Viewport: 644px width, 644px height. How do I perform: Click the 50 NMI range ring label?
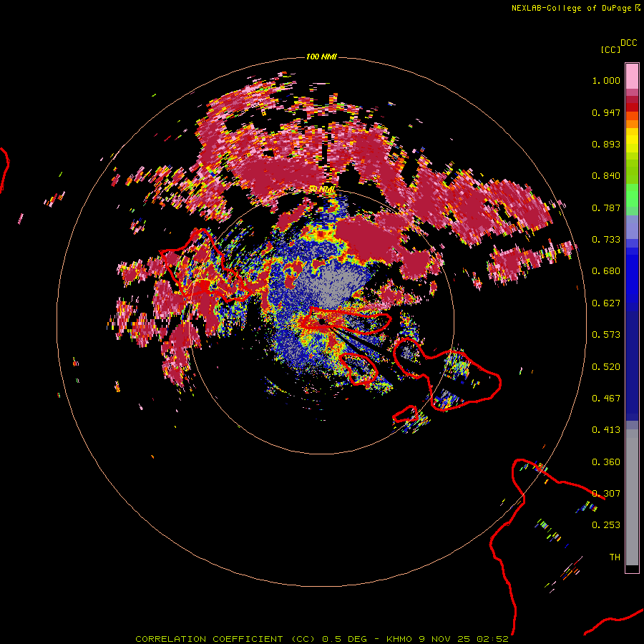click(322, 189)
